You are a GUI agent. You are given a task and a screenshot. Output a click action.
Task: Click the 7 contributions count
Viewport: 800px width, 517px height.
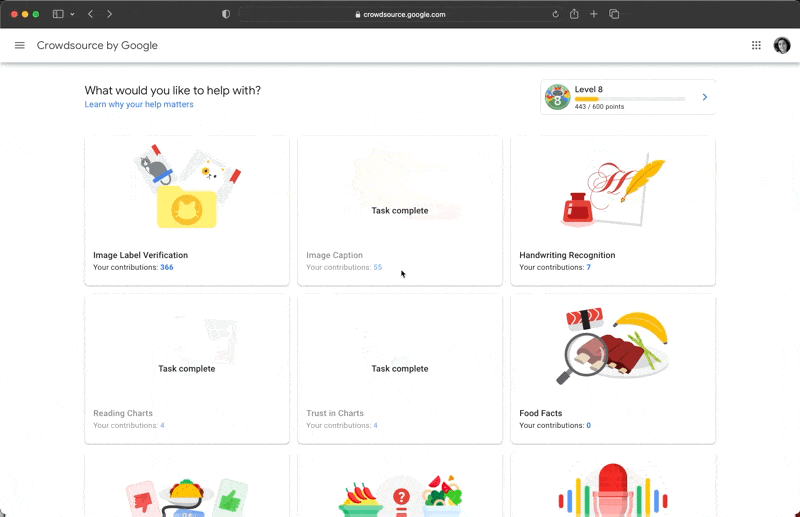pos(588,267)
